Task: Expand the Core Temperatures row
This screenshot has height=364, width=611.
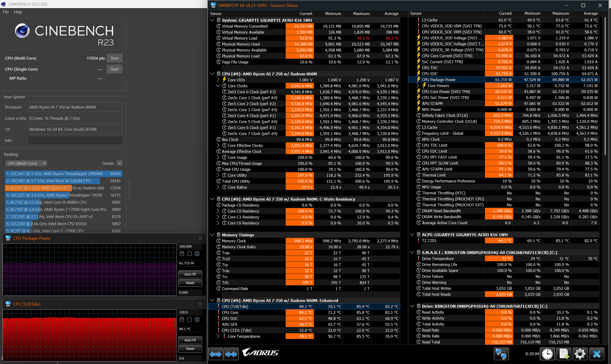Action: point(218,336)
